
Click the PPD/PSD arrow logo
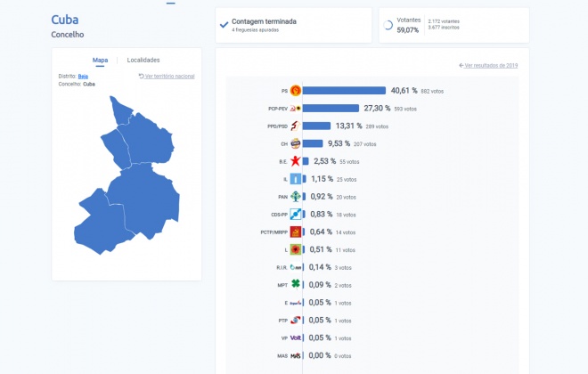(x=296, y=126)
